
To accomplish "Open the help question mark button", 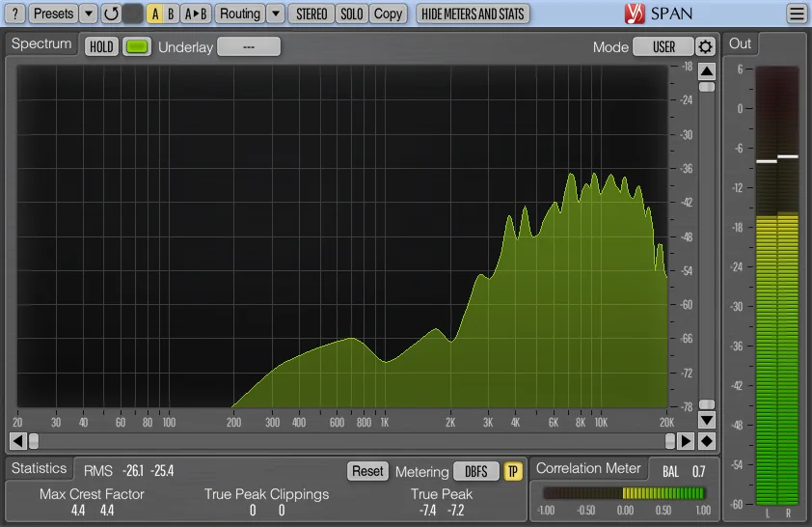I will [x=15, y=14].
